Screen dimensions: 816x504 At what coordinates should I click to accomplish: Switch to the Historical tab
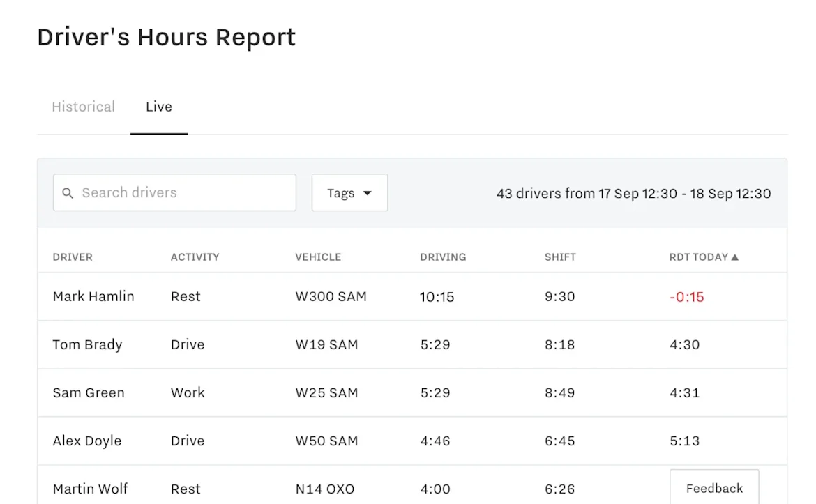pos(83,107)
